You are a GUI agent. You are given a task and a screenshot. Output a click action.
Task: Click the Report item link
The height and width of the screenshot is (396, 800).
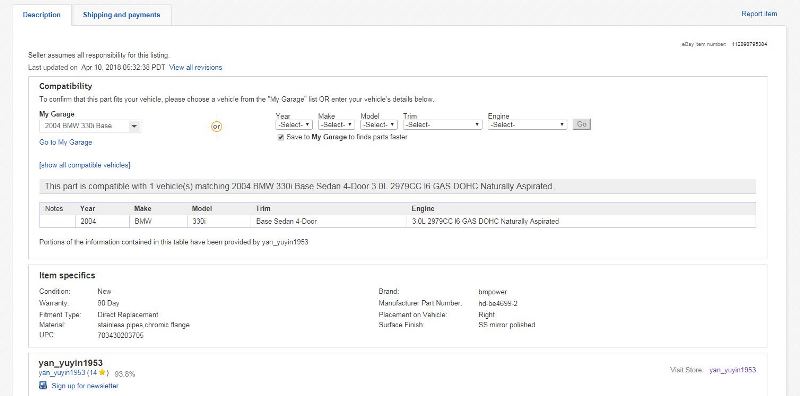[x=759, y=14]
